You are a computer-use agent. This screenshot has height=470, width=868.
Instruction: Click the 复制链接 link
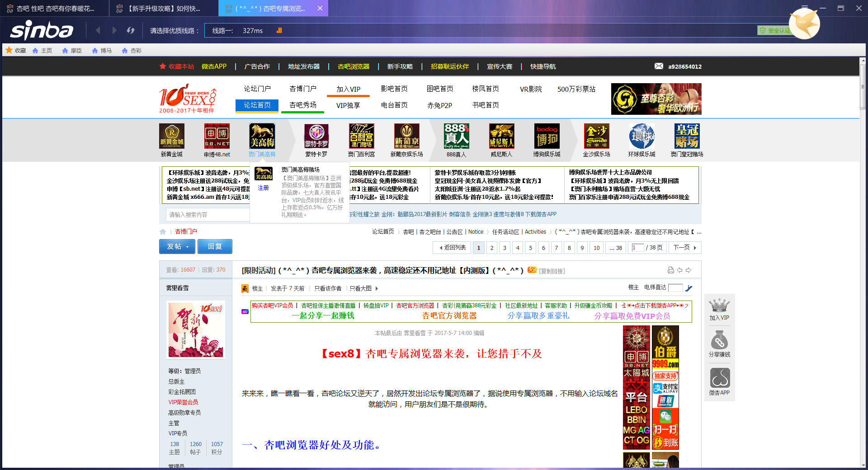(552, 271)
